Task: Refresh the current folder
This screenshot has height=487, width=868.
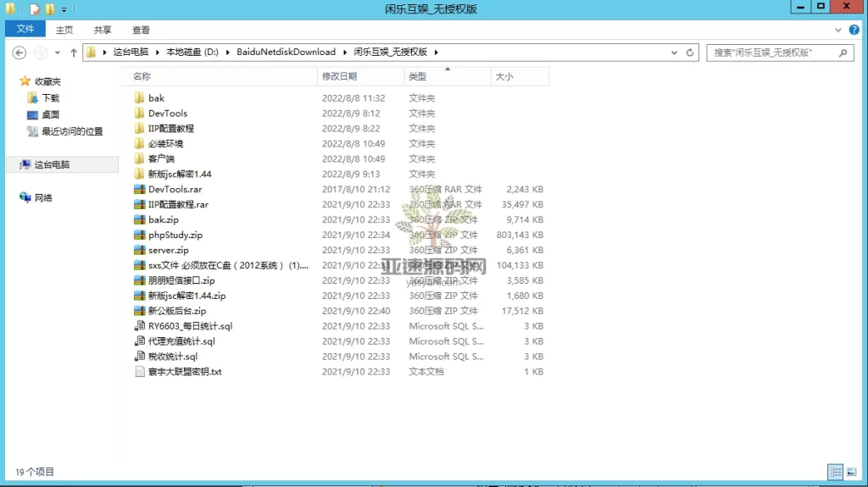Action: [x=690, y=53]
